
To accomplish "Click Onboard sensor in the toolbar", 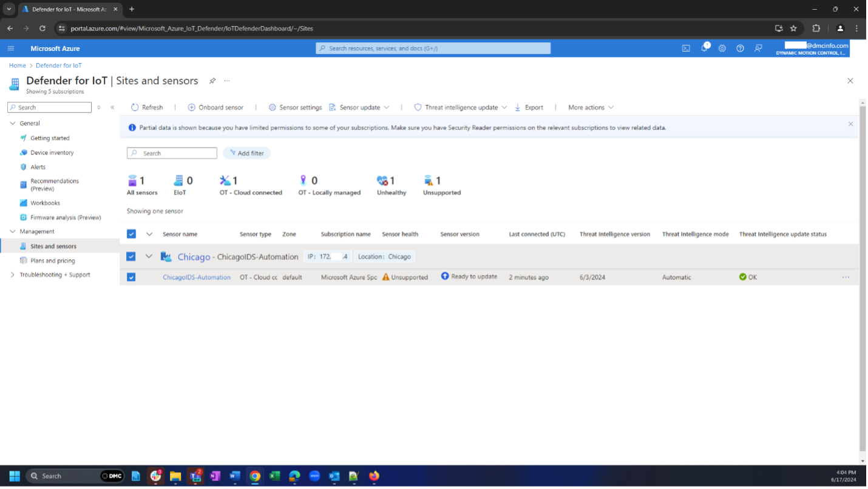I will point(215,107).
